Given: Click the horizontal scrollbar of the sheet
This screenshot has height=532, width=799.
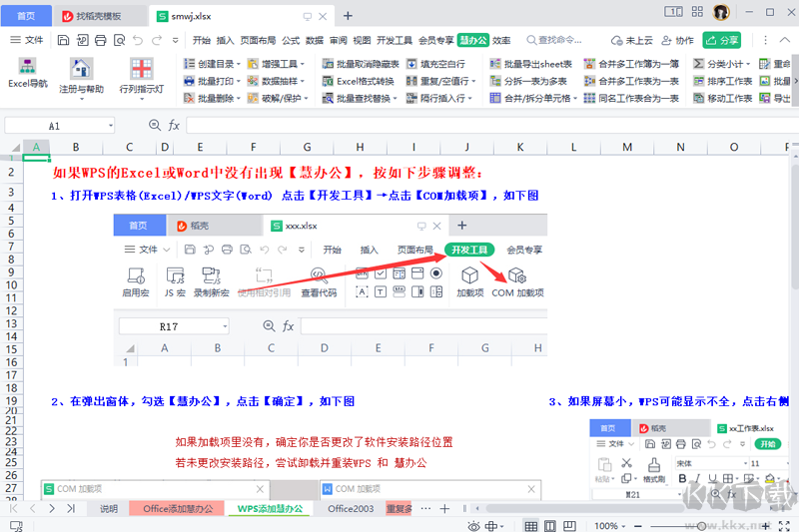Looking at the screenshot, I should click(x=584, y=508).
